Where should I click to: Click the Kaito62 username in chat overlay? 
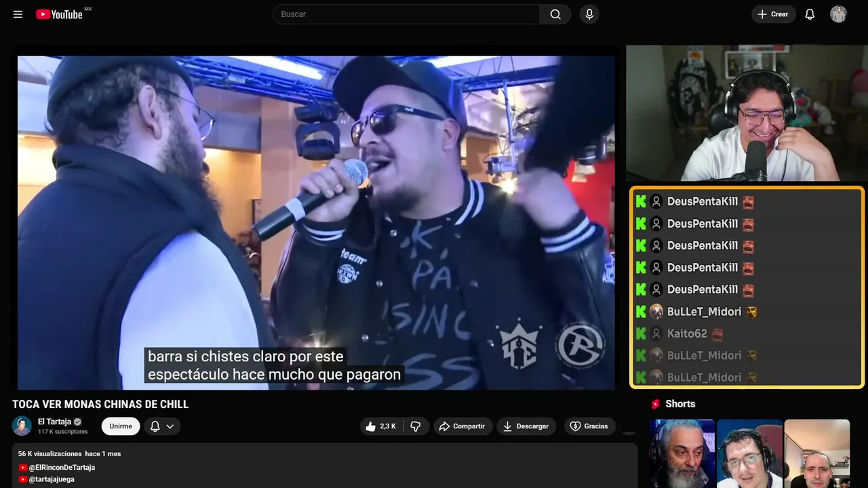(x=687, y=333)
